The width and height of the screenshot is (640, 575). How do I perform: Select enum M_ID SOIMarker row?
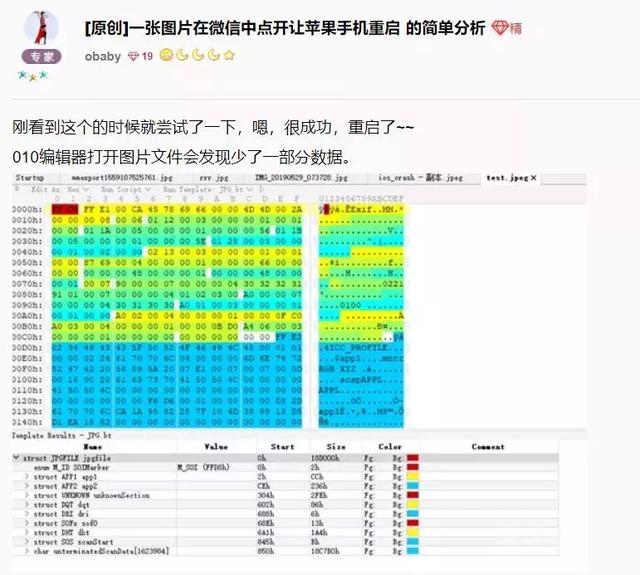coord(285,467)
